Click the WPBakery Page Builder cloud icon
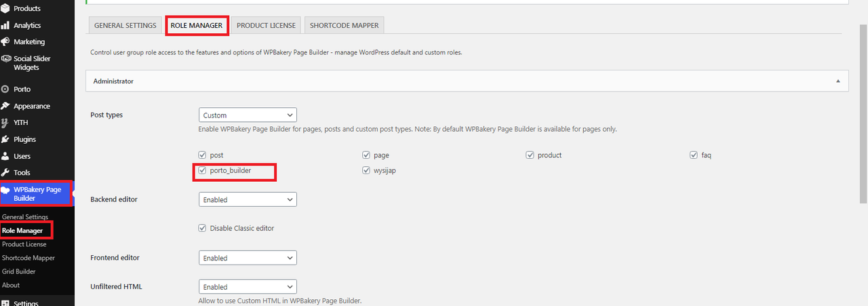Viewport: 868px width, 306px height. (x=6, y=191)
